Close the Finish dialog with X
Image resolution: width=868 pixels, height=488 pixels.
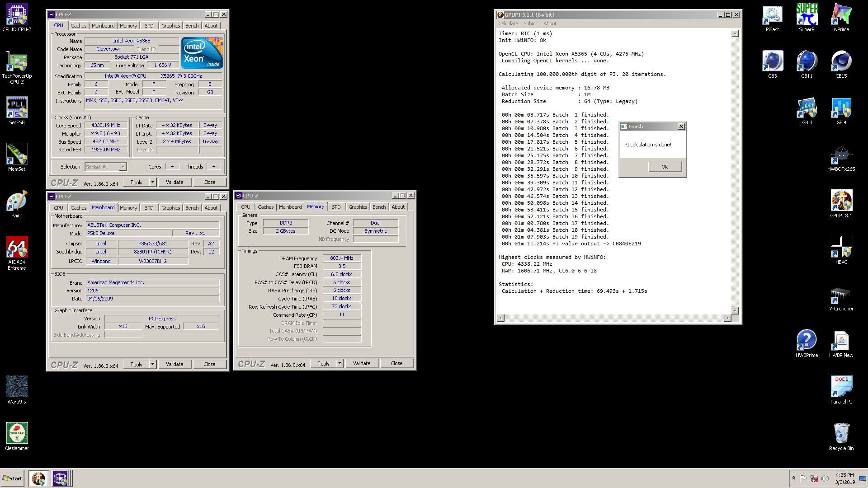[x=681, y=127]
